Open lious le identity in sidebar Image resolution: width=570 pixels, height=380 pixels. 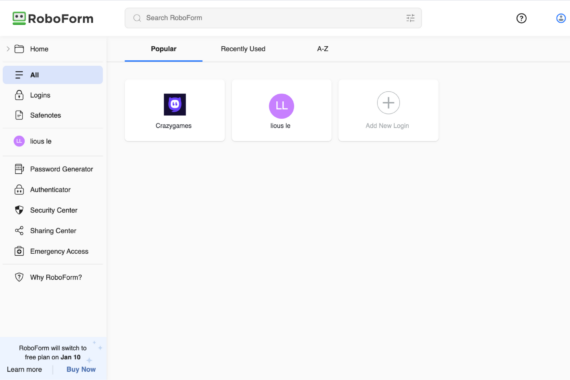point(41,141)
